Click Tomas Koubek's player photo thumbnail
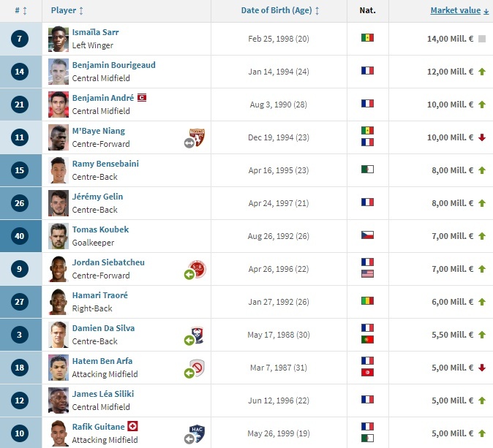 point(58,235)
